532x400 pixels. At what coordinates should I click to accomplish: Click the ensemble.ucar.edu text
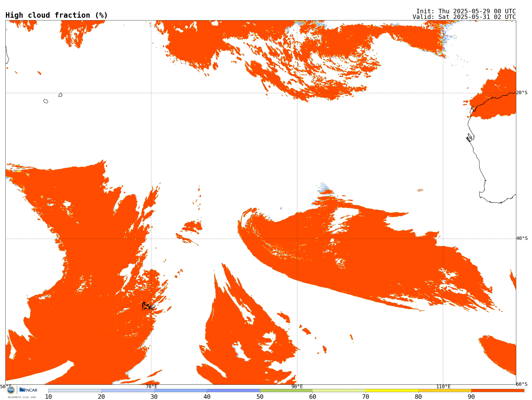(x=22, y=397)
